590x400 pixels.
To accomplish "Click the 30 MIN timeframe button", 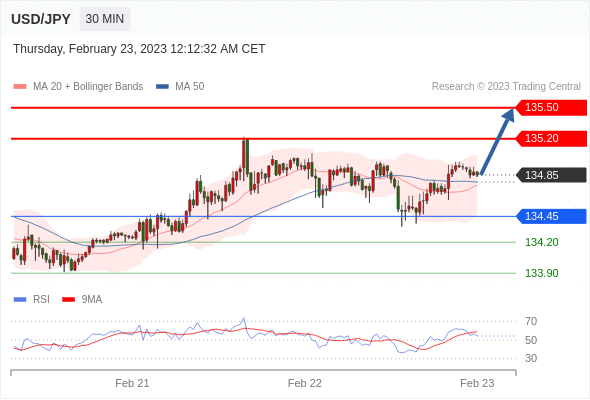I will tap(105, 19).
